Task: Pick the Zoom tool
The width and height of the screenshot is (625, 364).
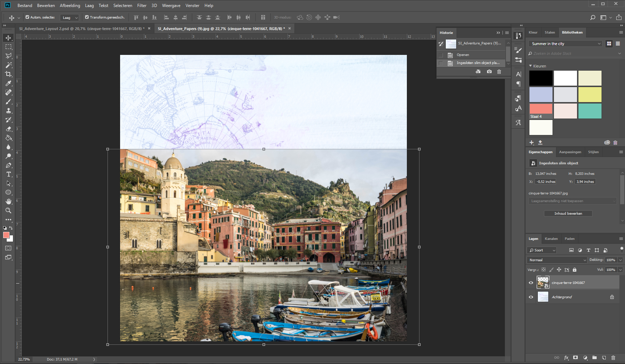Action: 8,210
